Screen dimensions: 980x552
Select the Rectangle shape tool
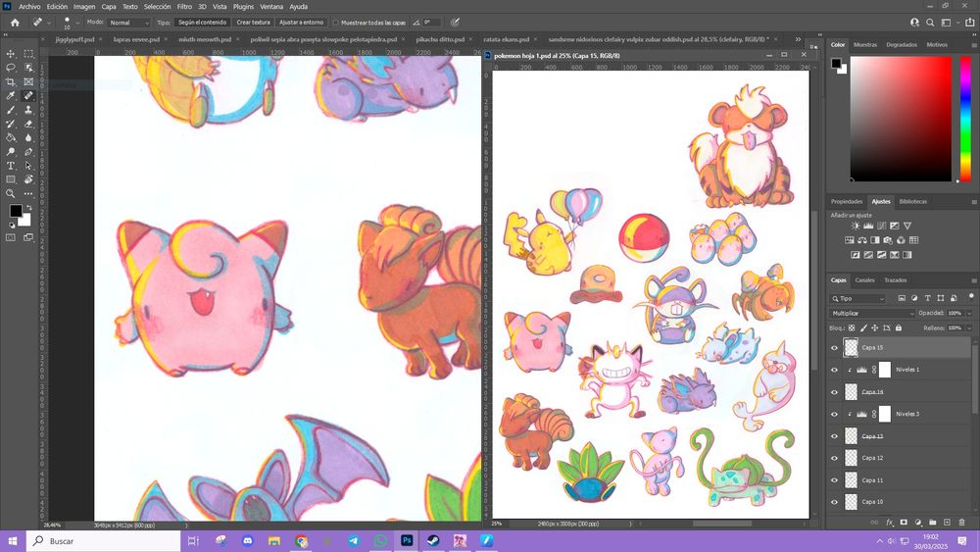coord(11,179)
